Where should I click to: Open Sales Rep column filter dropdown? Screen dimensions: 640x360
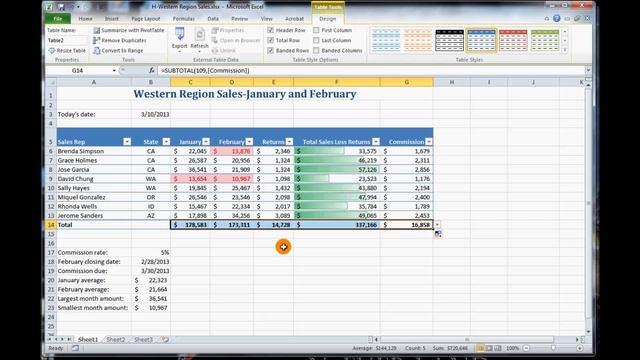(x=127, y=142)
